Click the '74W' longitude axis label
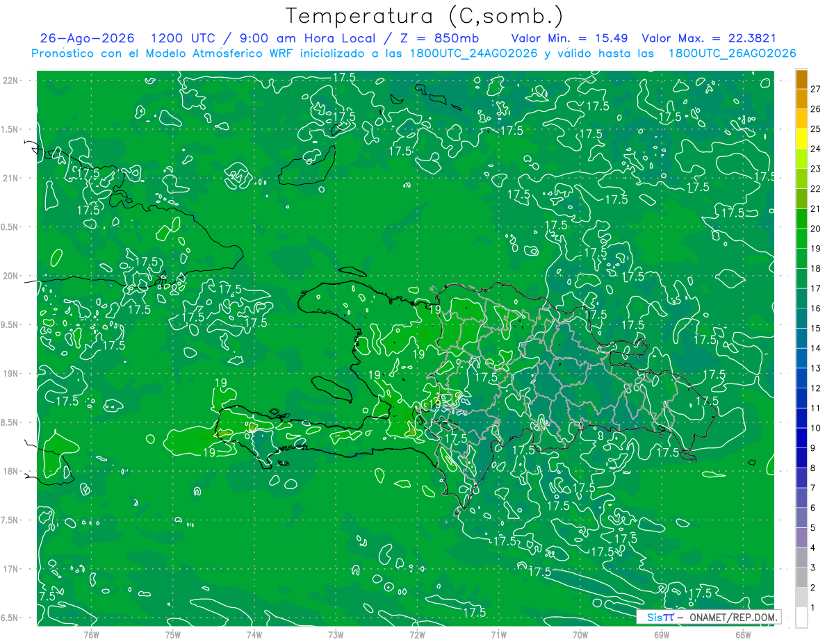 tap(254, 635)
